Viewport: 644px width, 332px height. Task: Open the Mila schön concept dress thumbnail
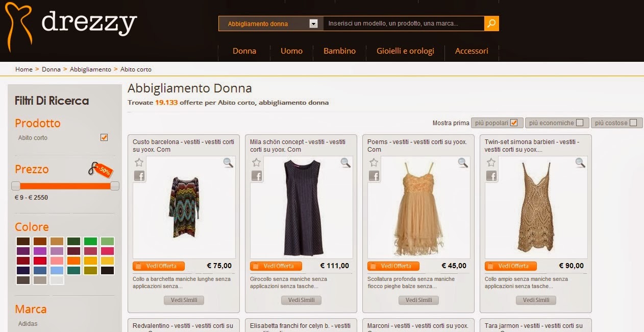tap(301, 207)
